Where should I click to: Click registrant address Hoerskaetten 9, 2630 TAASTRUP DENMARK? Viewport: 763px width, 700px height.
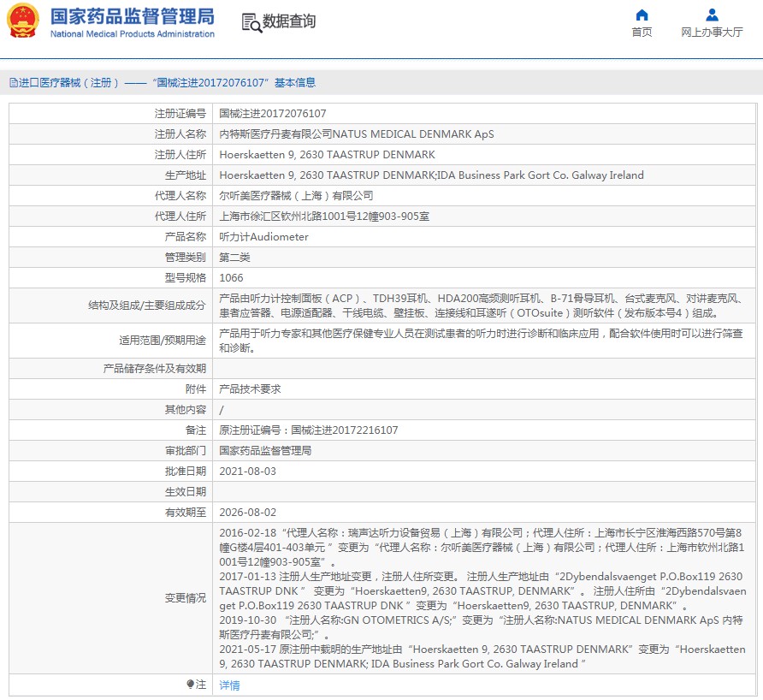point(327,155)
